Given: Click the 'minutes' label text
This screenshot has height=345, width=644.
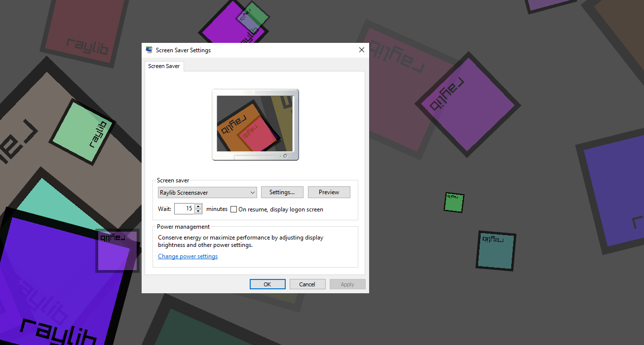Looking at the screenshot, I should point(217,209).
